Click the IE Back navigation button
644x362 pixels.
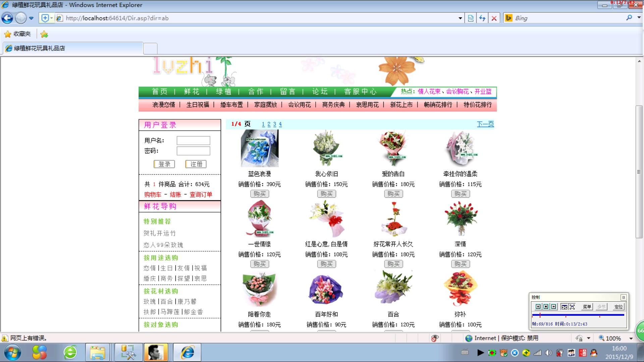point(7,18)
